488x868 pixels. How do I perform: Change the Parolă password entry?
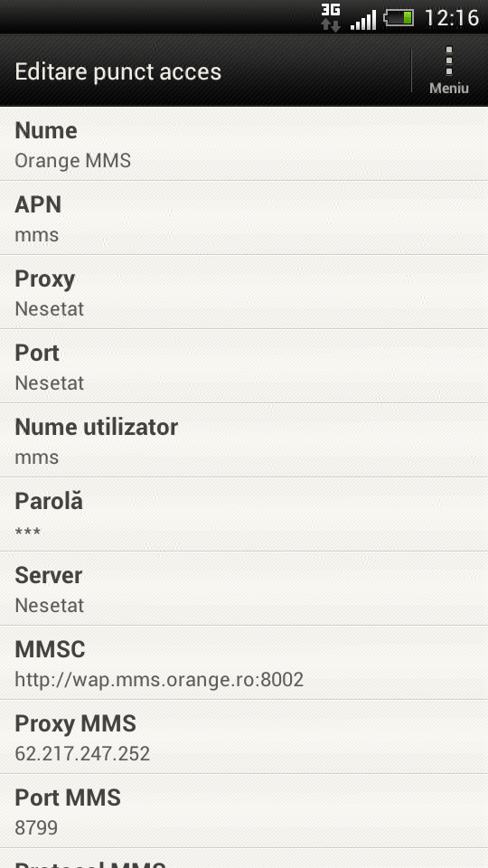click(244, 514)
